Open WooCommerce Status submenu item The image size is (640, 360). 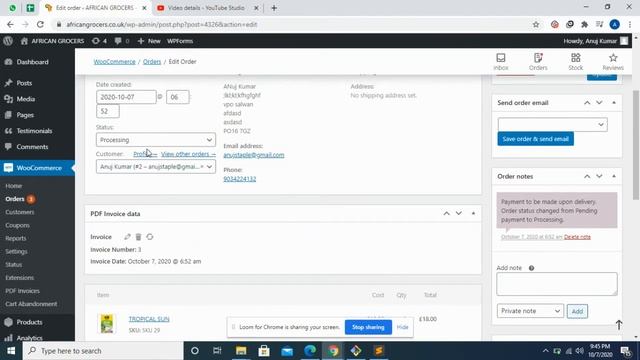point(13,264)
